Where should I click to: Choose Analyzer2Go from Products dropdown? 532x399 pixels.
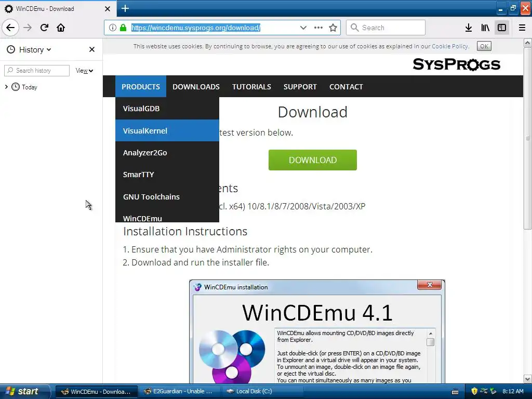point(167,153)
